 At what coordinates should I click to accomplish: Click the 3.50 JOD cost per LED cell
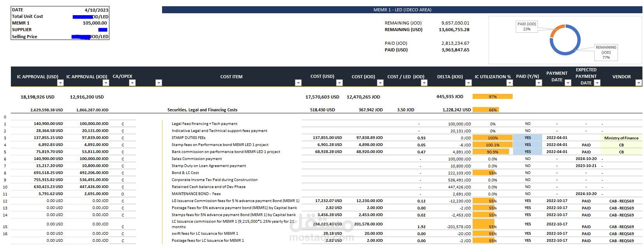[405, 110]
